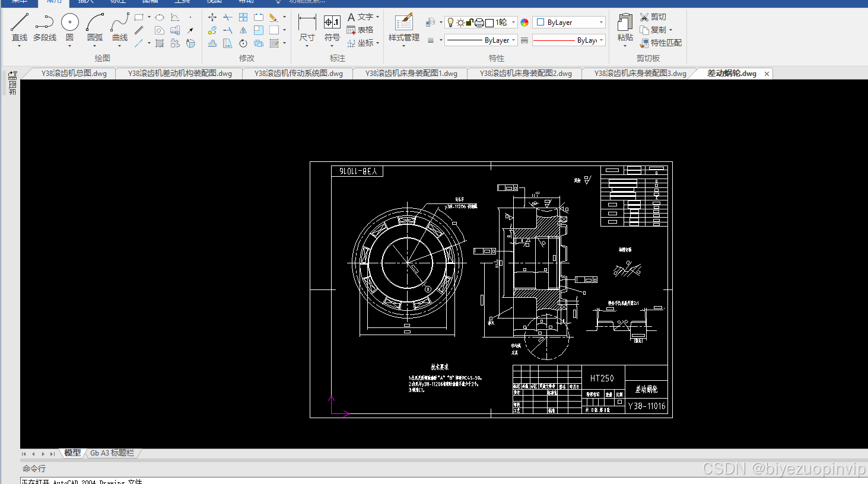Toggle the layer print icon
This screenshot has width=868, height=484.
coord(479,23)
